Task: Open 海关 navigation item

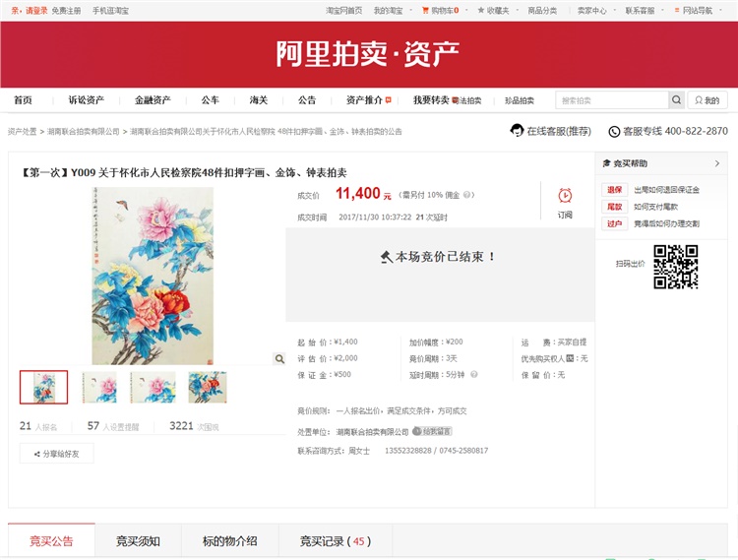Action: coord(259,99)
